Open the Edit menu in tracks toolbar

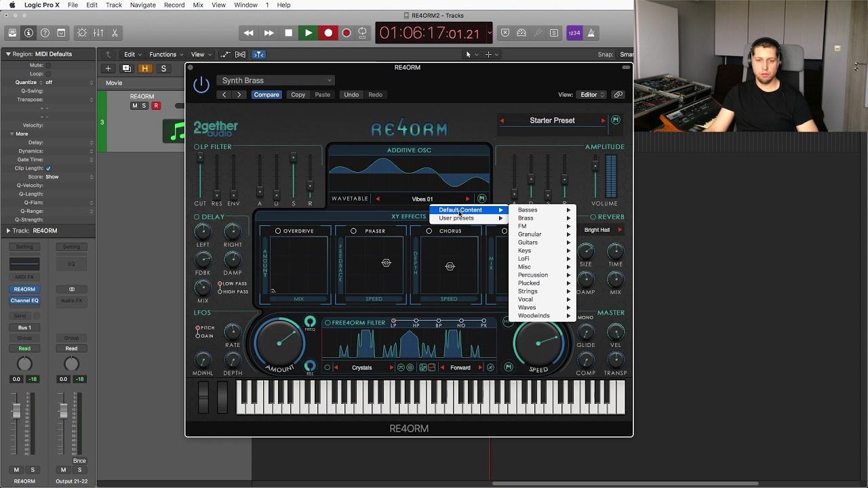(x=132, y=54)
